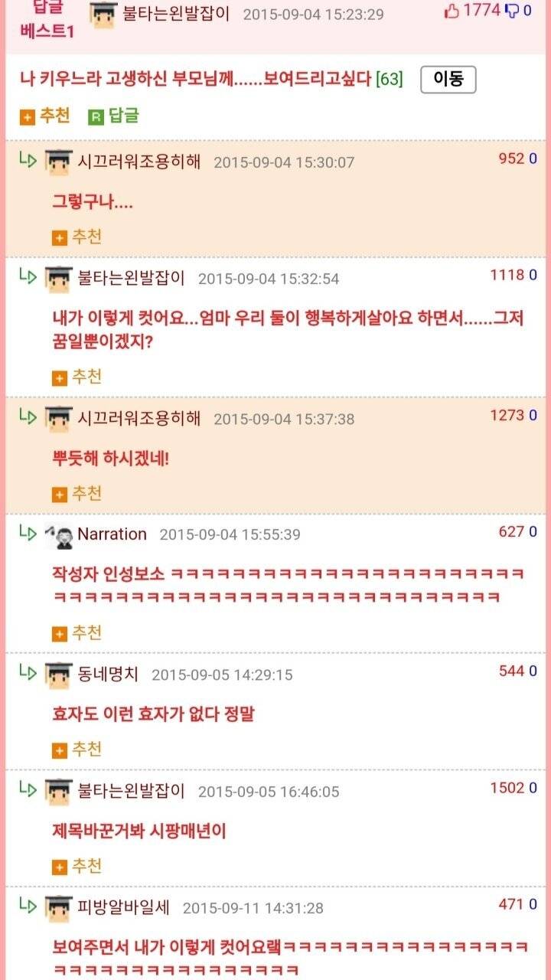Click the 1502 vote count on 제목바꾼거봐 reply
The width and height of the screenshot is (551, 980).
pyautogui.click(x=507, y=788)
